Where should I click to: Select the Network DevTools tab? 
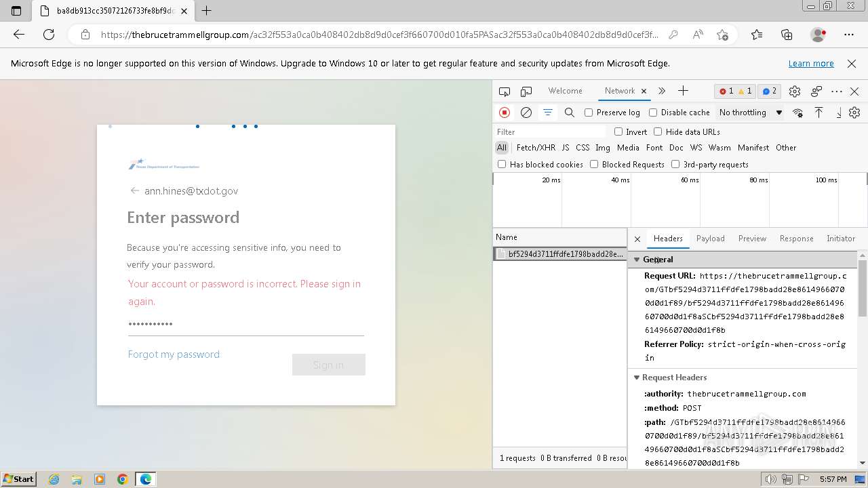(620, 91)
